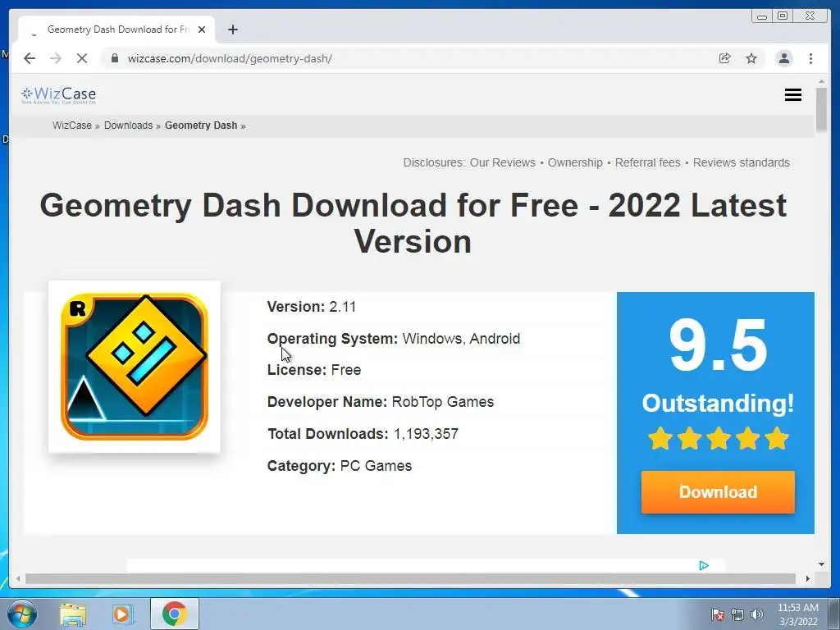Click the five-star rating row
The height and width of the screenshot is (630, 840).
[718, 438]
